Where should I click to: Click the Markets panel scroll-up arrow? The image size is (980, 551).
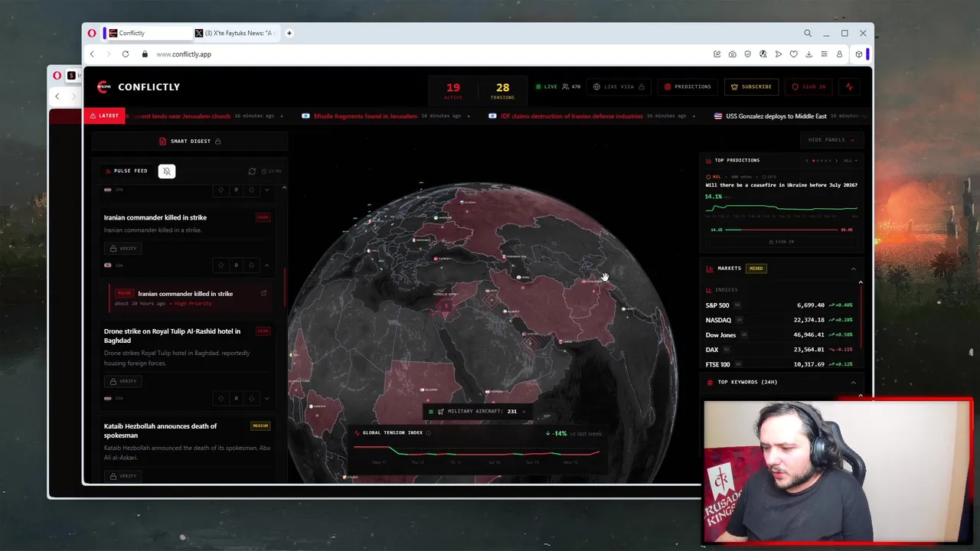(861, 283)
